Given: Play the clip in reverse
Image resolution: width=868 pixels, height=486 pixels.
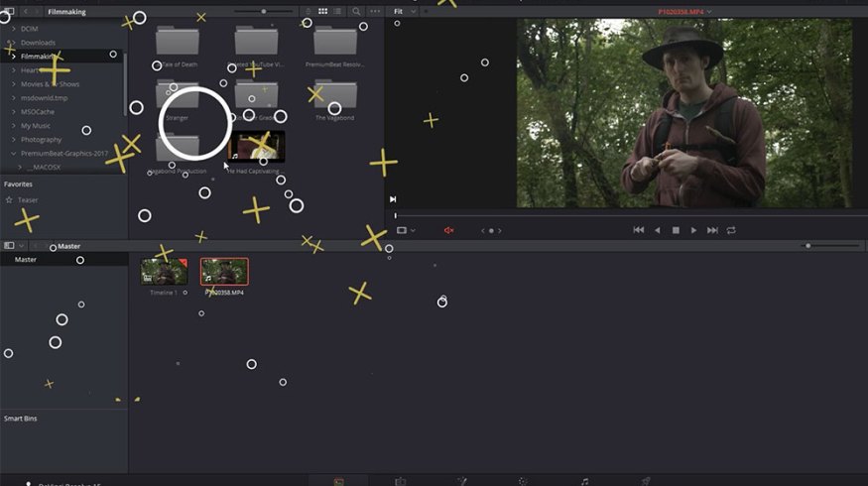Looking at the screenshot, I should pyautogui.click(x=657, y=230).
